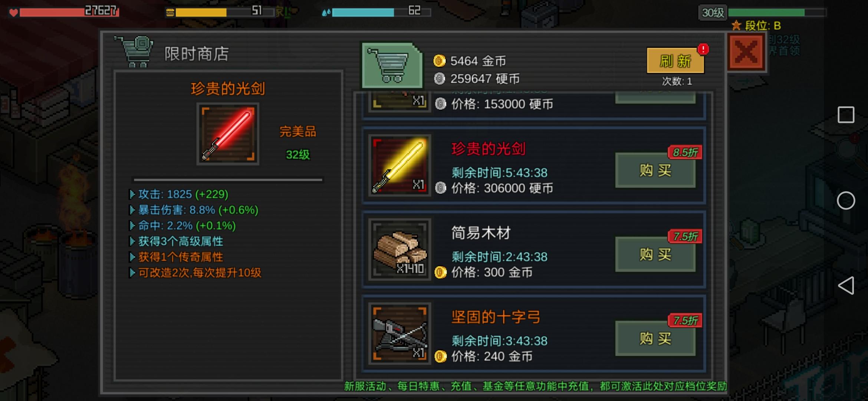Select the 简易木材 wood pile icon

pyautogui.click(x=400, y=250)
